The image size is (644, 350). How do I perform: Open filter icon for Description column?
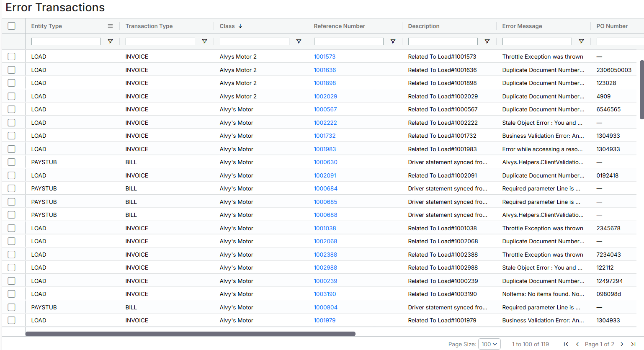pos(487,41)
